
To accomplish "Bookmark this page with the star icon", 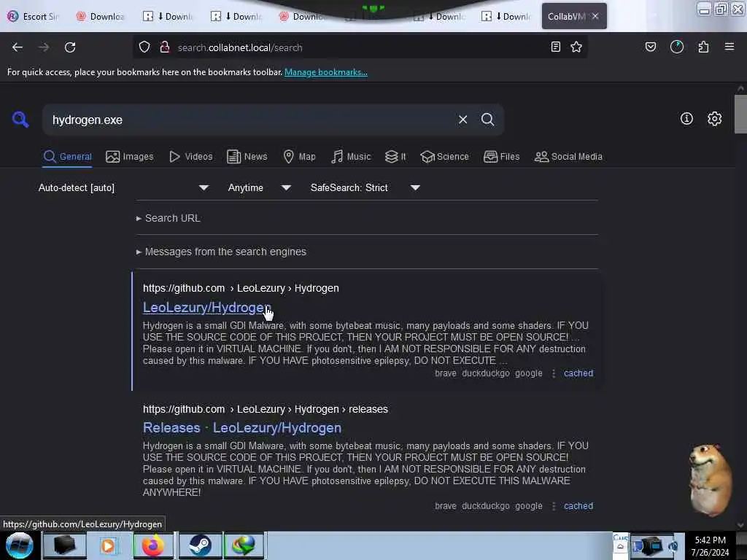I will click(576, 47).
